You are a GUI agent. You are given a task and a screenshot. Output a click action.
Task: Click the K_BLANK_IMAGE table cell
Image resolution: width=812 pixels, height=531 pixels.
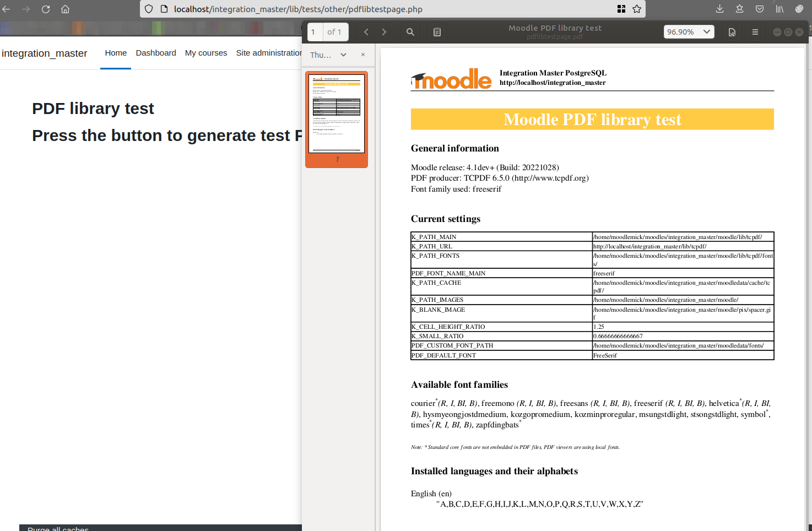(x=501, y=313)
